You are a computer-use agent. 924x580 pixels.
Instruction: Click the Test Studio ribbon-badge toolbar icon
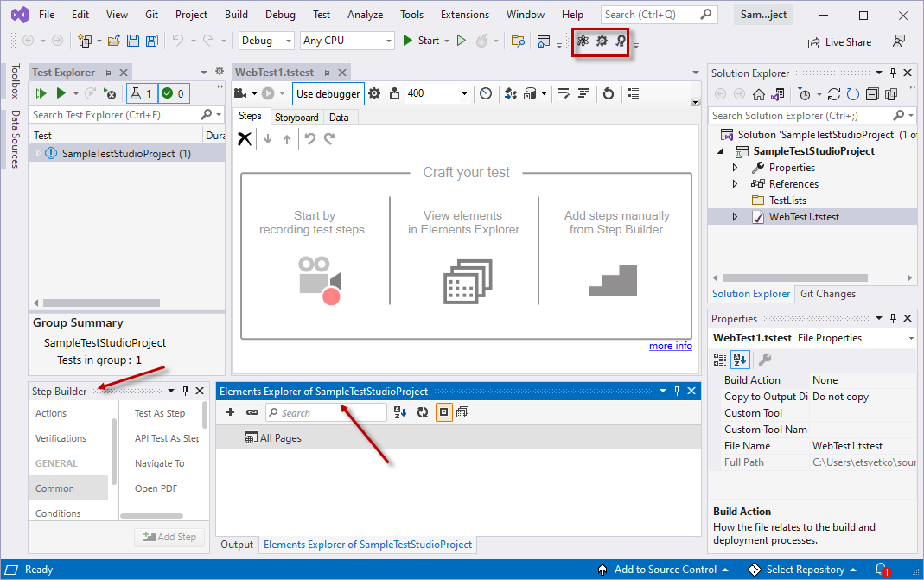pos(621,41)
